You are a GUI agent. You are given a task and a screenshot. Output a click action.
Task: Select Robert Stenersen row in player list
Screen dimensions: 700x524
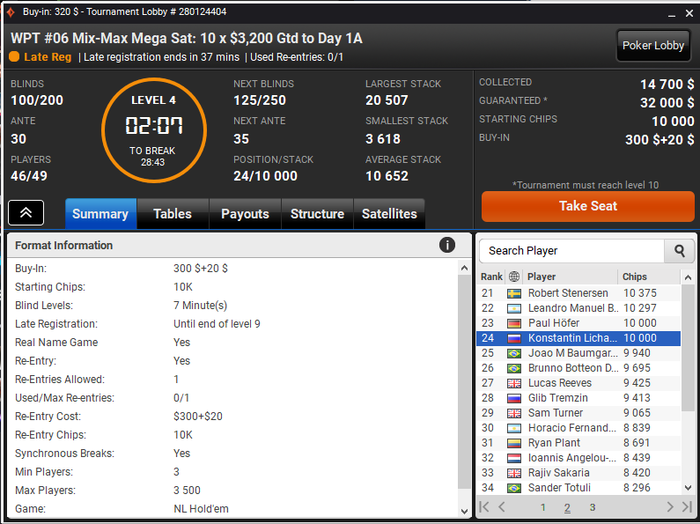(579, 293)
